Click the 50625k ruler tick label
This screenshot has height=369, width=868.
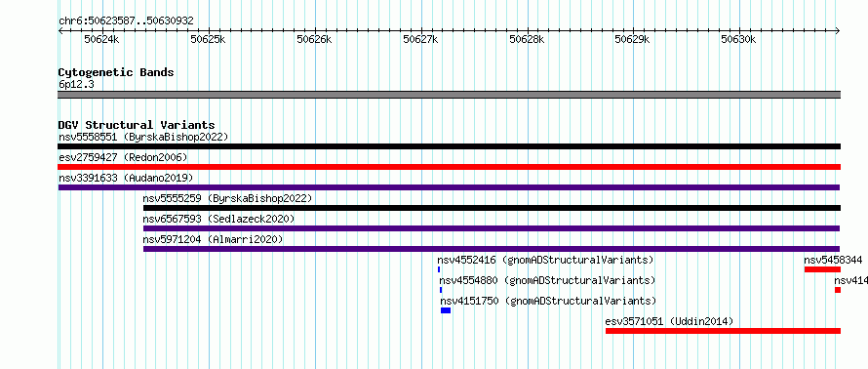208,40
